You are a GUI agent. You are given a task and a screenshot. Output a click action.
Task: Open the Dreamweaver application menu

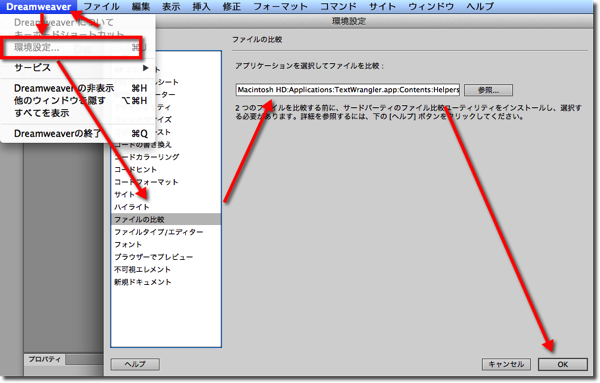(x=38, y=7)
